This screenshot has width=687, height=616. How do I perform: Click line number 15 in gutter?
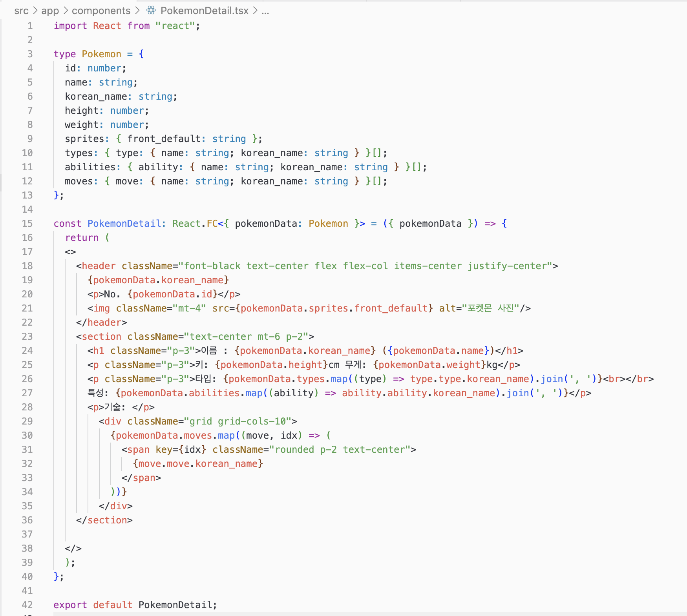(x=27, y=224)
